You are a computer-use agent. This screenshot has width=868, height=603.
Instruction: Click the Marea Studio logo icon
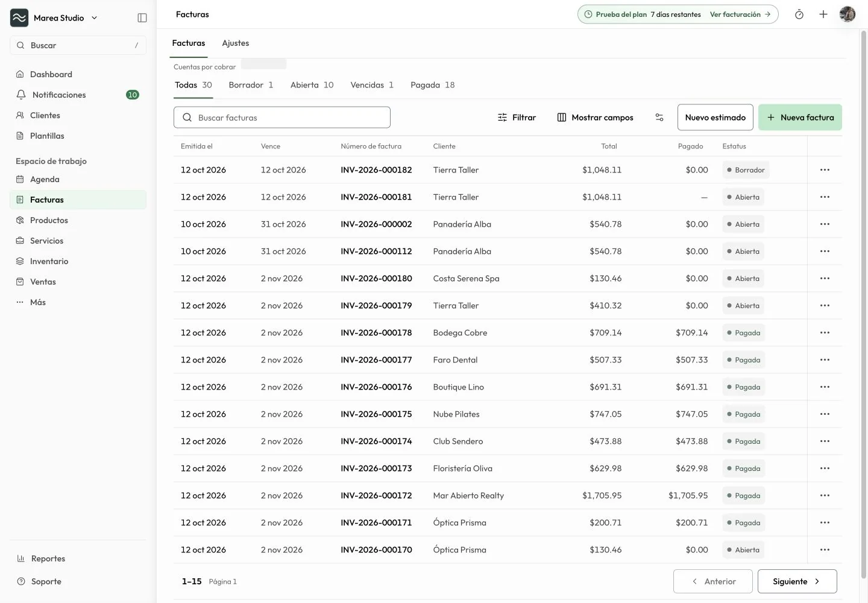pos(19,18)
